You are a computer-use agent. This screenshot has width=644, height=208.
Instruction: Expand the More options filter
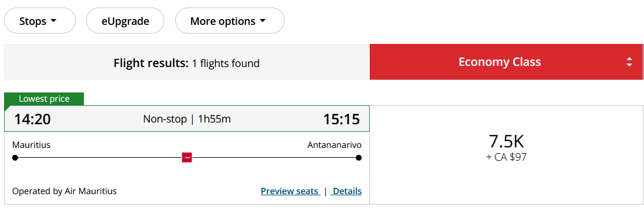point(230,21)
